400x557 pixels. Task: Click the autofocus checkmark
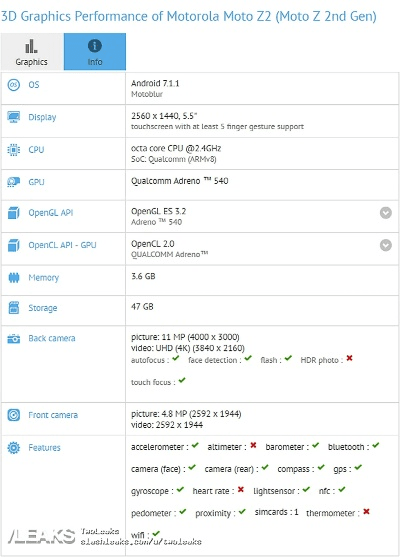tap(176, 358)
